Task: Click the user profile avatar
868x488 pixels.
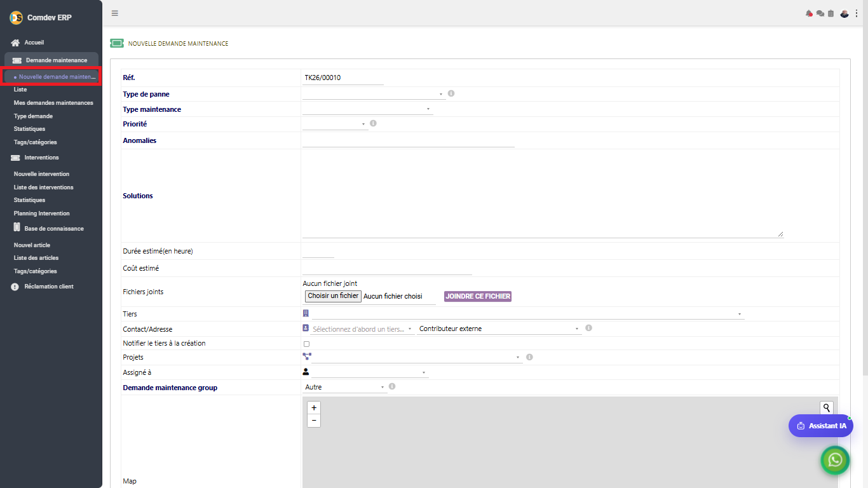Action: pos(844,13)
